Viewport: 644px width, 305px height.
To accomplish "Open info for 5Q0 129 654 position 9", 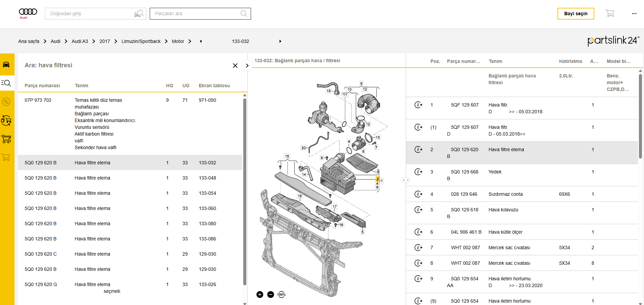I will (418, 279).
